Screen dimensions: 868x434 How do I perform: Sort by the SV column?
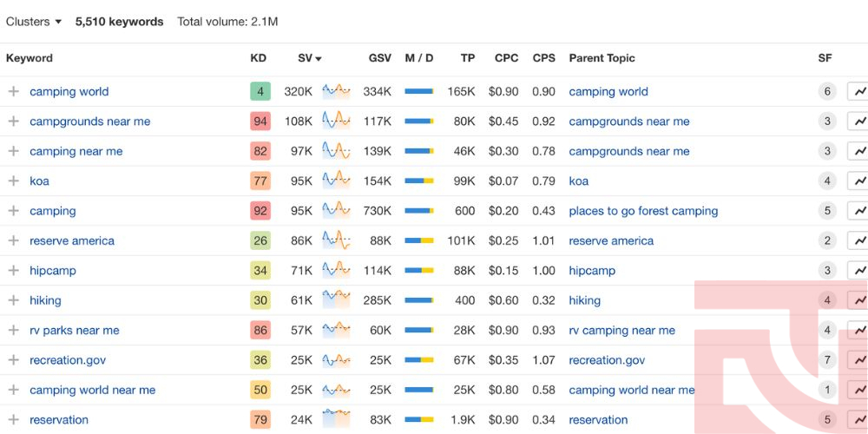310,58
